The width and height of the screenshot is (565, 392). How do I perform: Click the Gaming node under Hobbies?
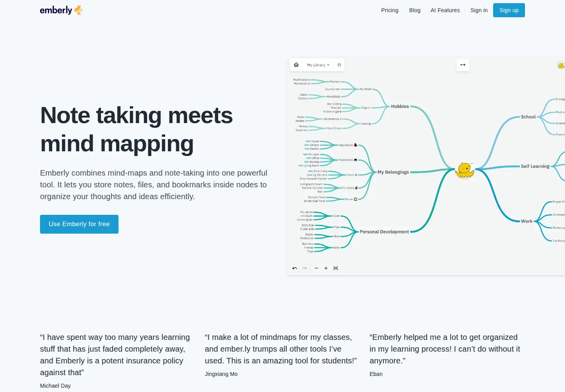[x=366, y=123]
